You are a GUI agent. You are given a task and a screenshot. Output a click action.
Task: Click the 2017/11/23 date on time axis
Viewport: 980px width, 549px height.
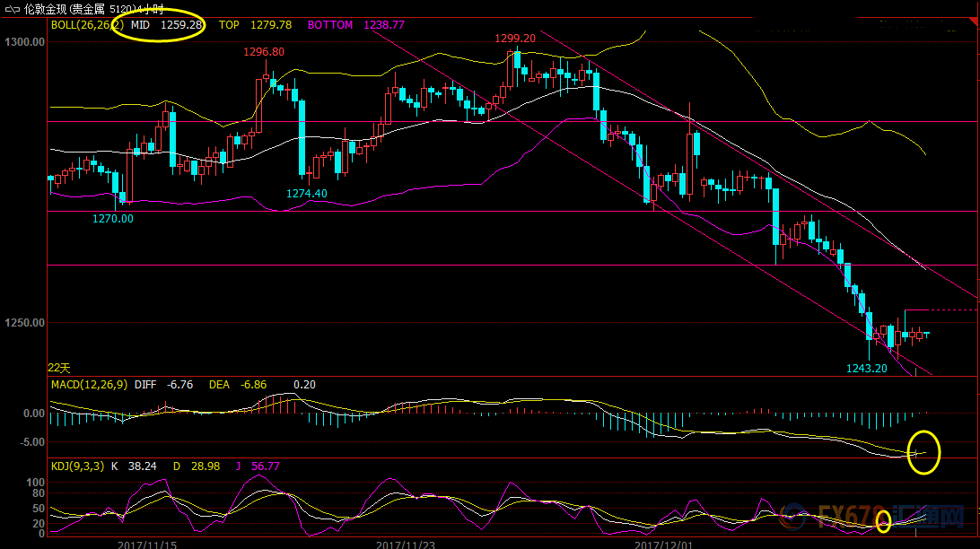(x=405, y=544)
